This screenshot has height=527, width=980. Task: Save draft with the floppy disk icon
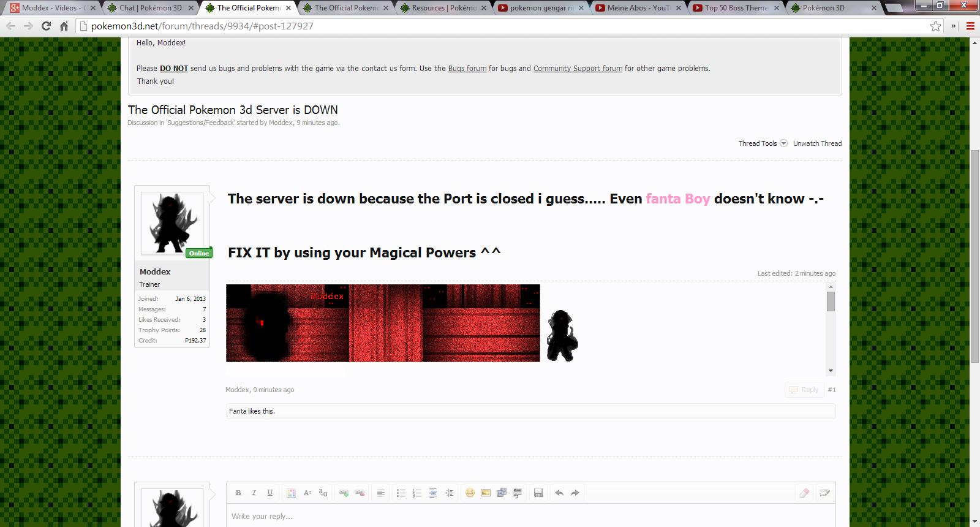[538, 493]
